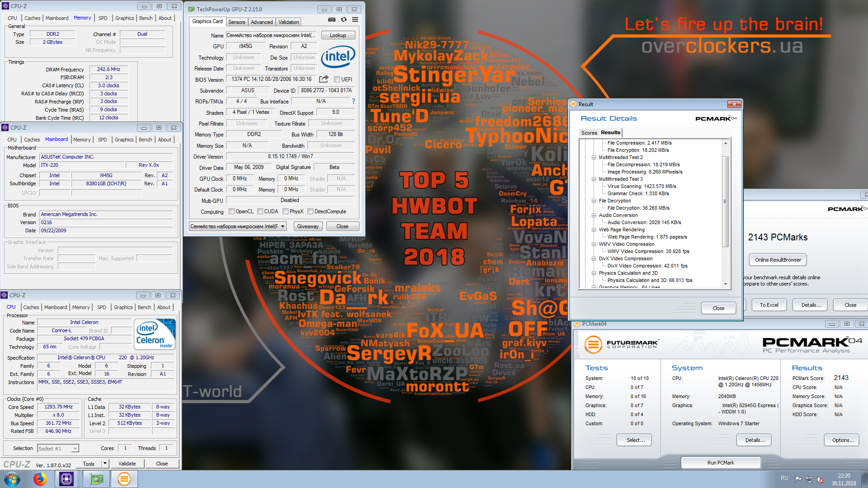Click the Lookup button in GPU-Z
868x488 pixels.
pos(338,35)
